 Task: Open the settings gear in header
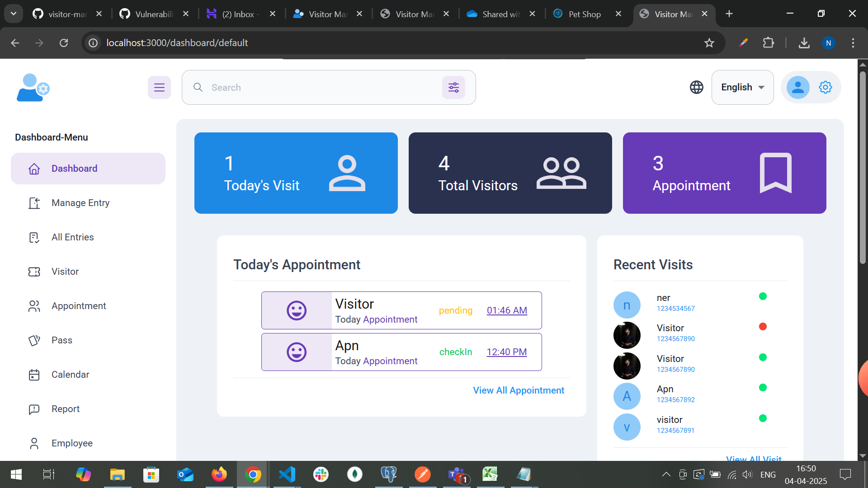click(x=825, y=87)
